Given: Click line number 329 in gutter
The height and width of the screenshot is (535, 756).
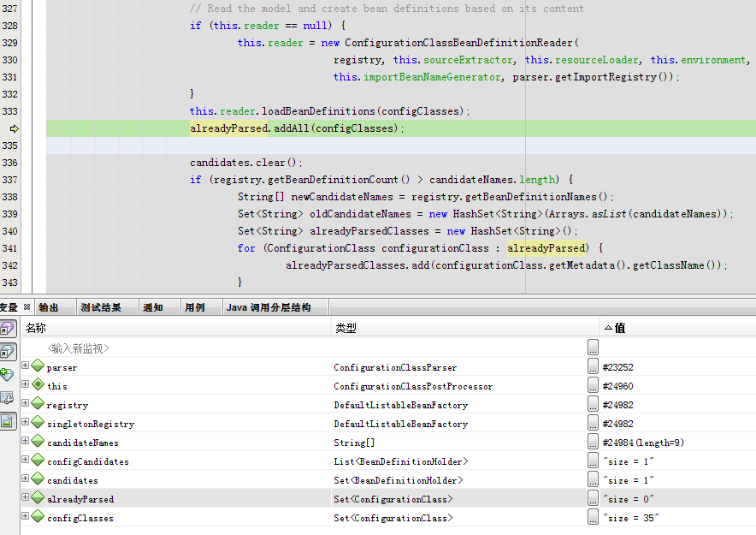Looking at the screenshot, I should coord(9,43).
